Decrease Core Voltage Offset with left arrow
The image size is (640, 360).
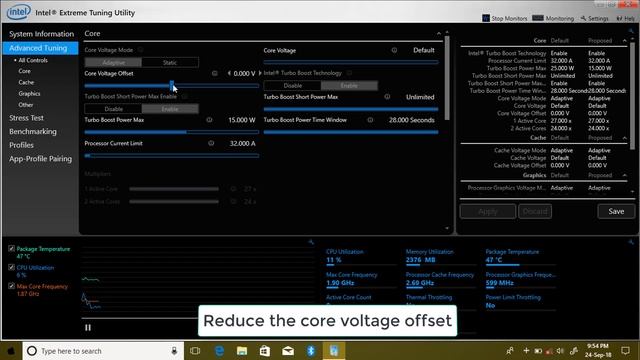click(229, 73)
